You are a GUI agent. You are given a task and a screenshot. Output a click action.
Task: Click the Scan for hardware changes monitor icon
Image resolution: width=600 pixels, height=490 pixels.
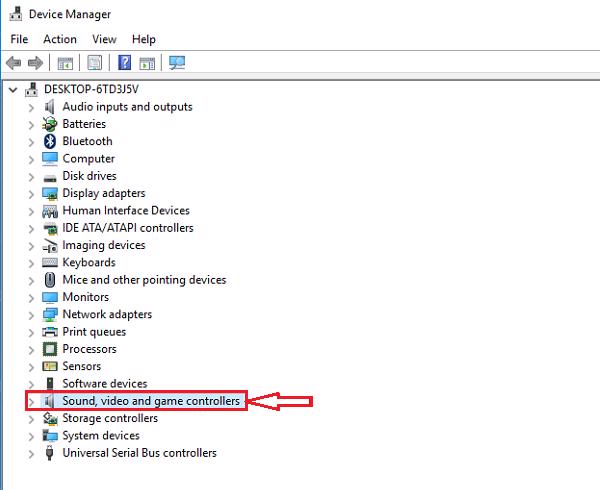coord(178,63)
